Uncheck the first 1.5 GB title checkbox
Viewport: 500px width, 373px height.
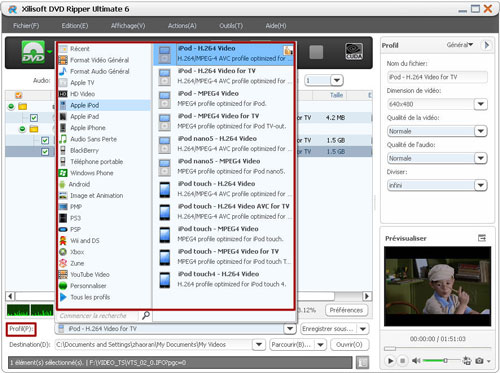pyautogui.click(x=45, y=140)
